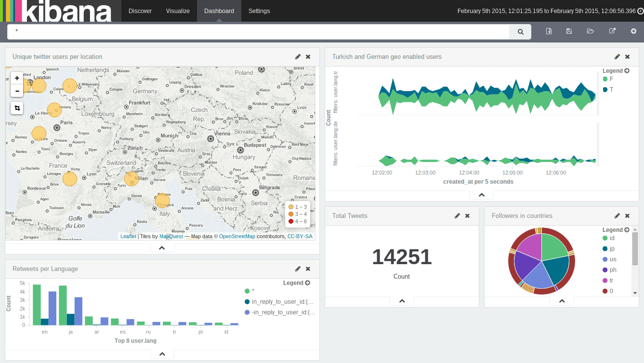Open the add visualization plus icon
Screen dimensions: 644x363
(x=633, y=31)
